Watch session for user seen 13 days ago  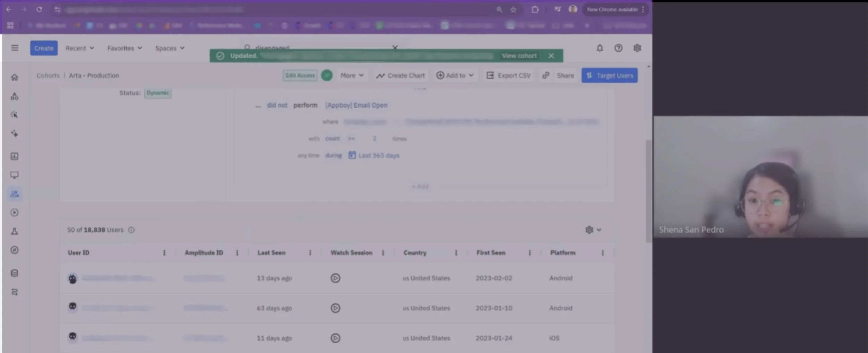pyautogui.click(x=335, y=278)
